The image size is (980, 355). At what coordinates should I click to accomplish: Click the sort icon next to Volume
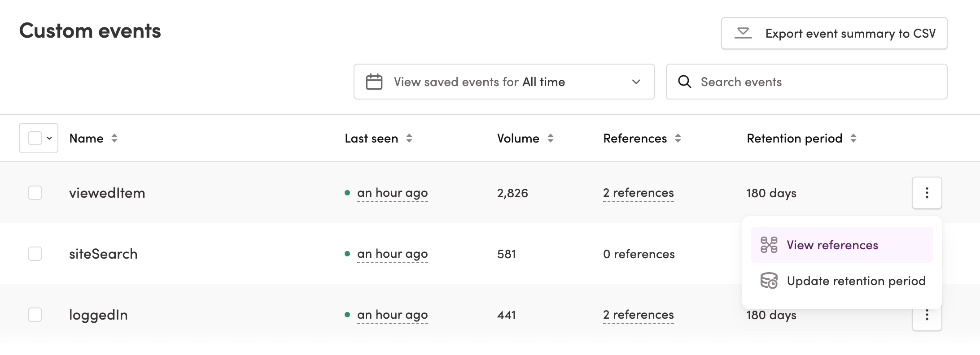tap(551, 139)
